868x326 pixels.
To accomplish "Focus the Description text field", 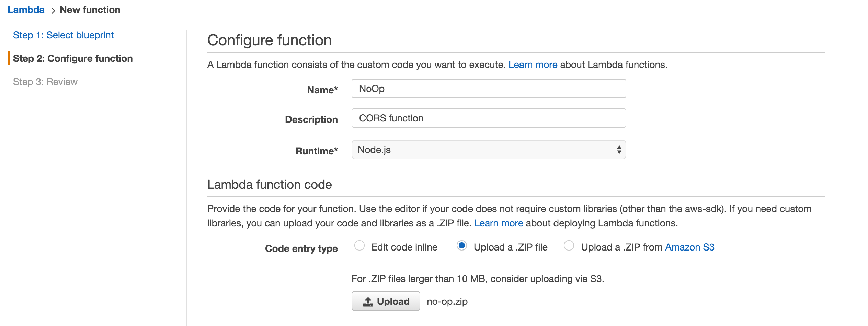I will point(488,118).
